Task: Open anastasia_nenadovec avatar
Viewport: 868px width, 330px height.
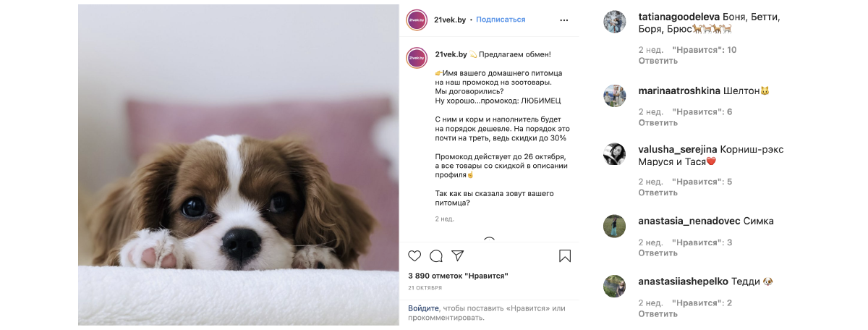Action: 614,226
